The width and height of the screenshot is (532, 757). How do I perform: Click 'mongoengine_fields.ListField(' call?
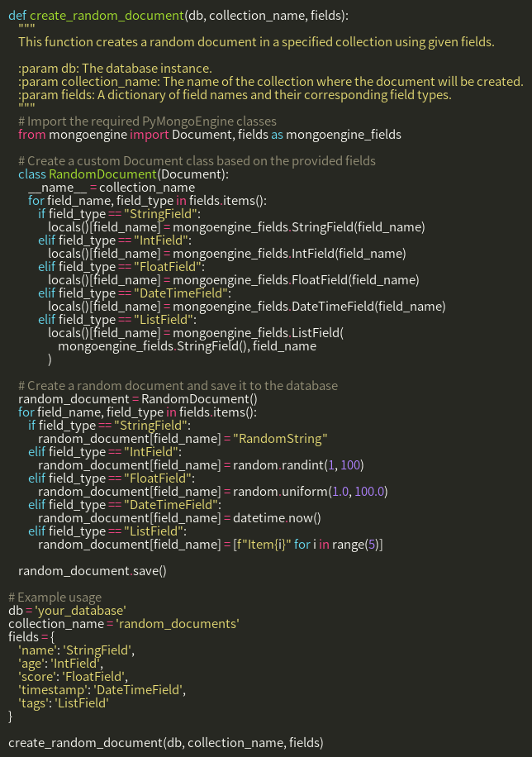(259, 333)
